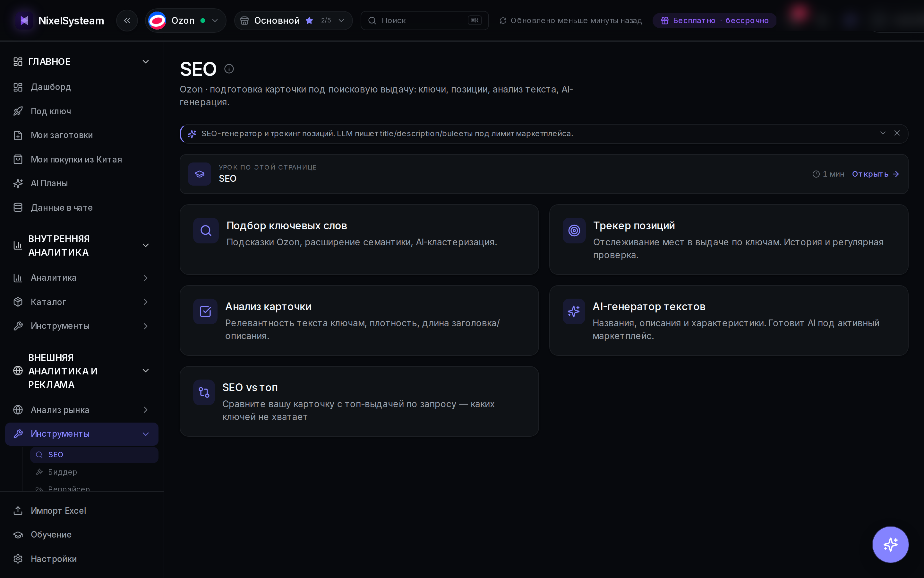Open AI-генератор текстов card
The image size is (924, 578).
(729, 321)
